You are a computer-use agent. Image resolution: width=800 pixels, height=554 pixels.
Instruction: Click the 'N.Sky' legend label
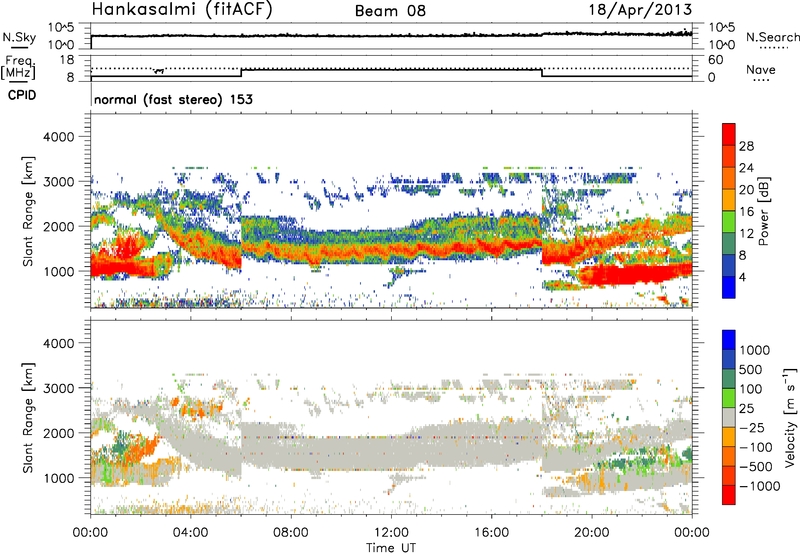click(19, 37)
